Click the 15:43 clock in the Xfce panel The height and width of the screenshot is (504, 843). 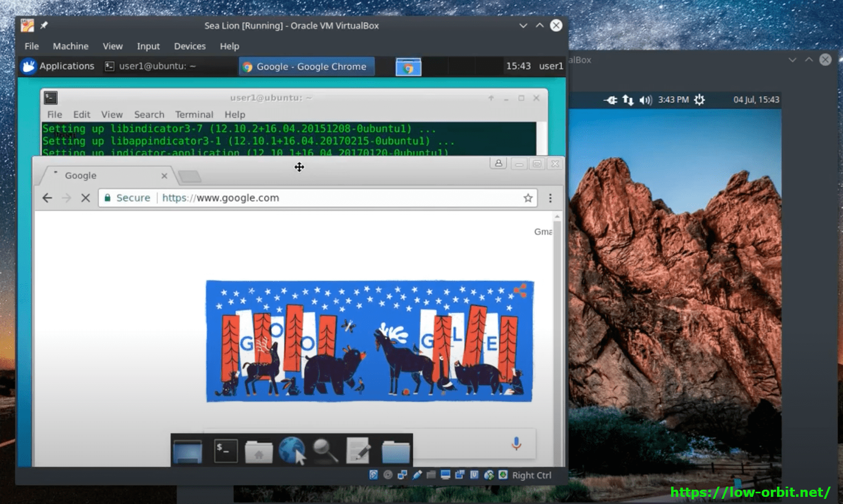(518, 66)
